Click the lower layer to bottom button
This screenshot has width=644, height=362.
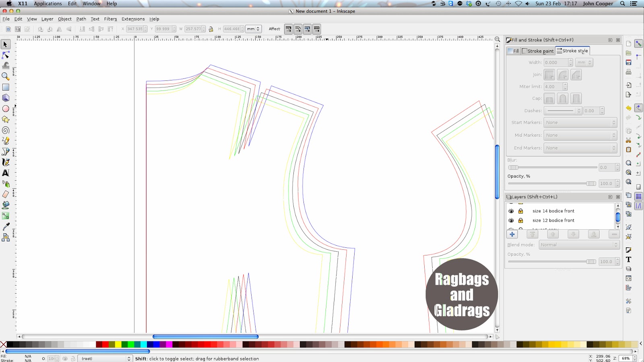click(x=594, y=234)
